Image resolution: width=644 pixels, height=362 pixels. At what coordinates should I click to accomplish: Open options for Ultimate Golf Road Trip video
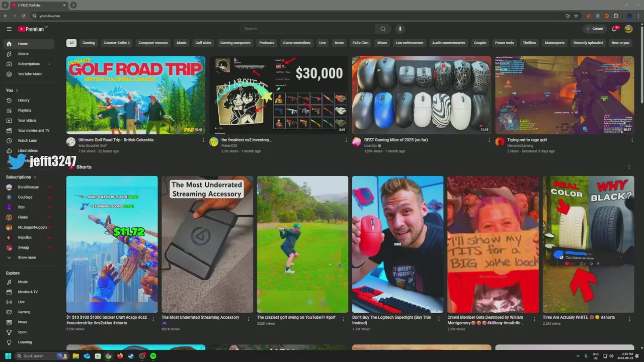203,140
